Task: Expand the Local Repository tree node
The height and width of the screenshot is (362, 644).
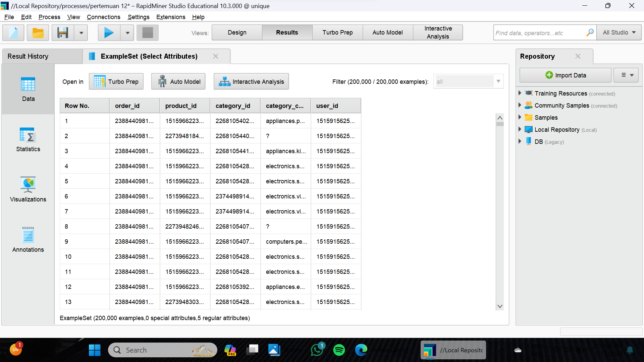Action: [520, 129]
